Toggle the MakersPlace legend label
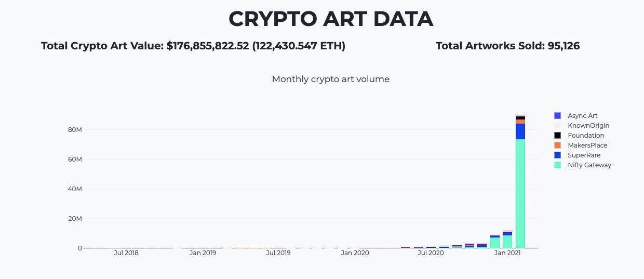The image size is (644, 279). [x=587, y=145]
